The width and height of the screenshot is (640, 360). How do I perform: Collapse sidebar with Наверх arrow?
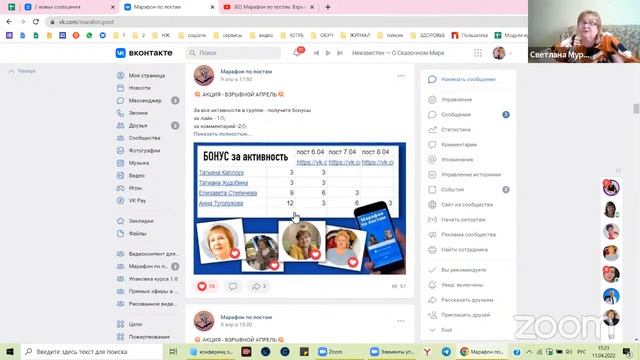(22, 71)
